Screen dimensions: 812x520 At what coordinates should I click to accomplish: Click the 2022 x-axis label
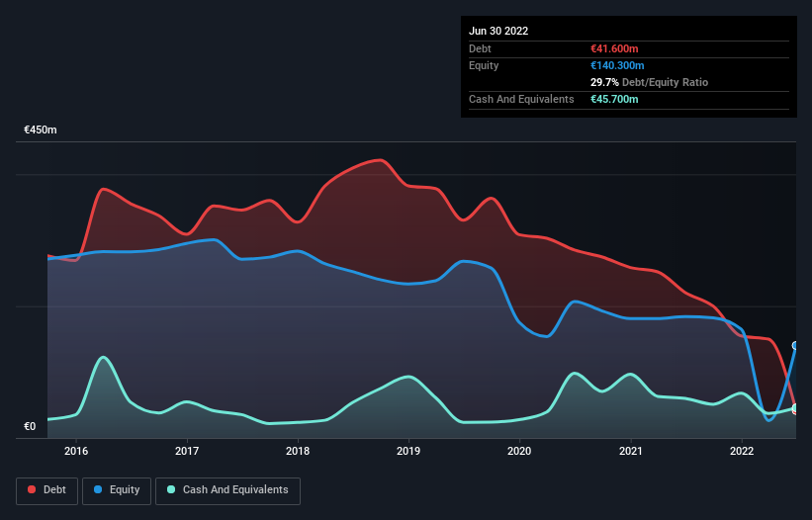point(742,451)
